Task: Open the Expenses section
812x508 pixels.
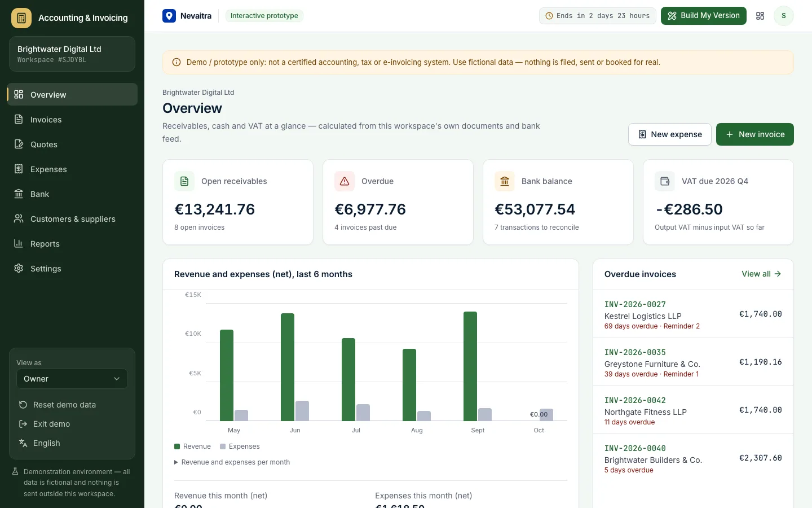Action: (x=72, y=169)
